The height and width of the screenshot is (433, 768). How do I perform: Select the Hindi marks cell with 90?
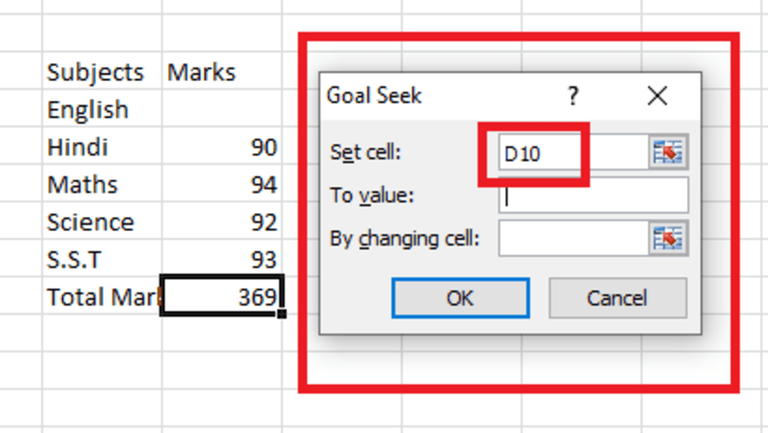click(x=221, y=148)
